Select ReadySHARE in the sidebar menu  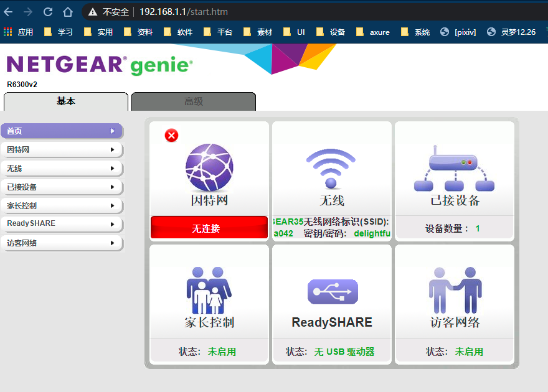pos(62,224)
